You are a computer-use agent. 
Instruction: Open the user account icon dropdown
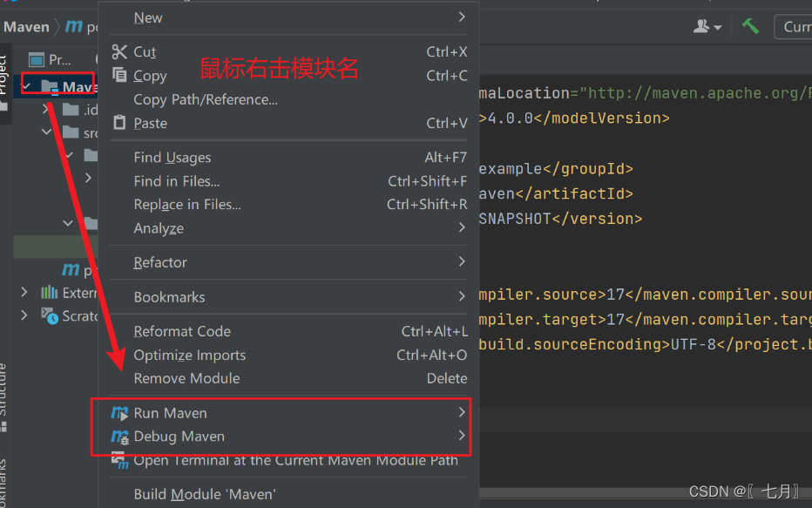pos(707,26)
